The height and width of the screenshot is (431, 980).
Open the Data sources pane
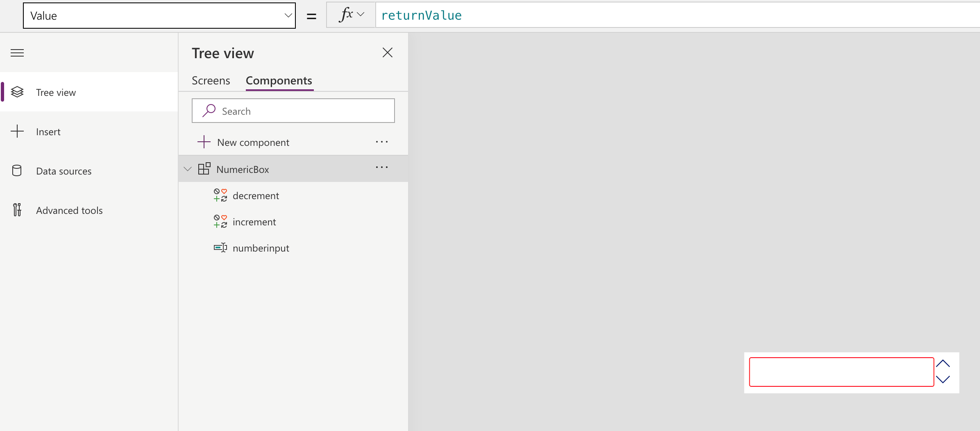click(89, 171)
